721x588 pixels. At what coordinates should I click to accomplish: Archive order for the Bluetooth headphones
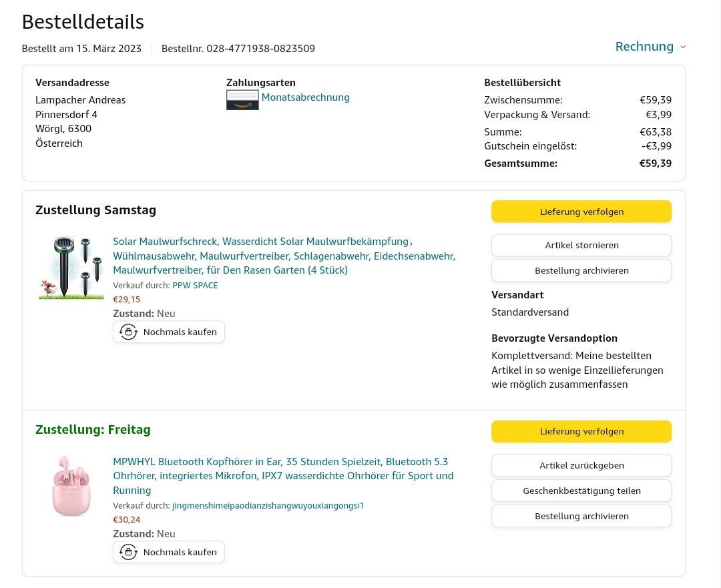click(581, 516)
